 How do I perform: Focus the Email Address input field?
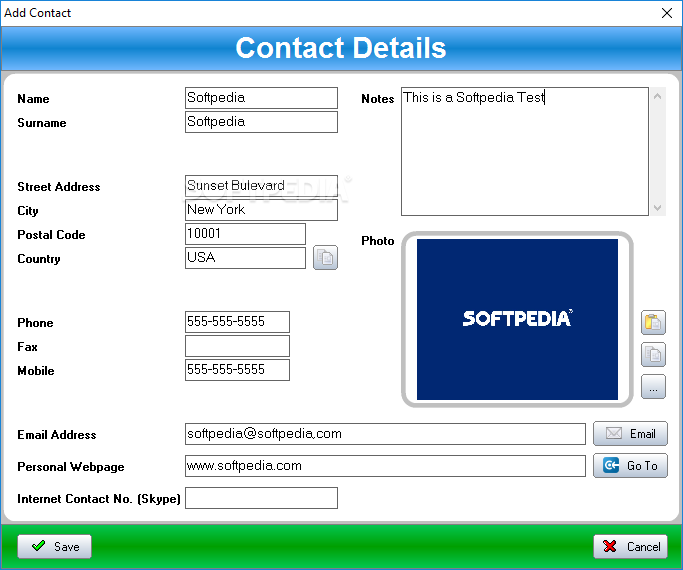(x=385, y=434)
